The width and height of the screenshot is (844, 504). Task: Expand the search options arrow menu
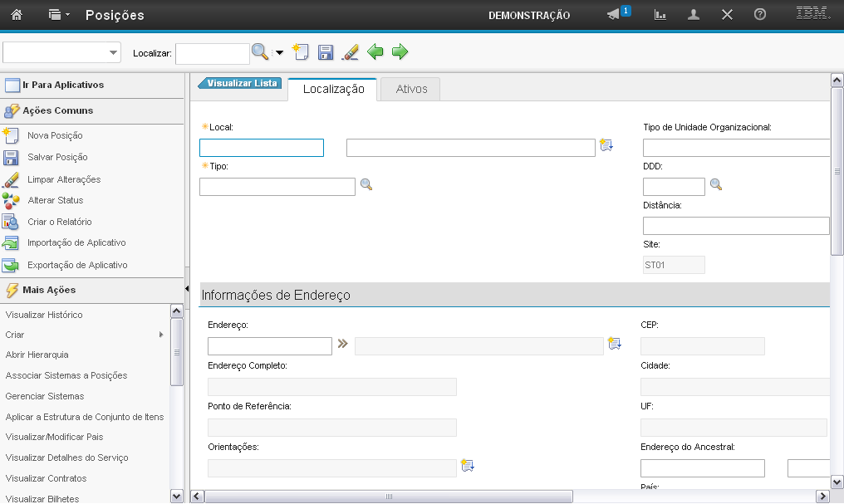point(279,53)
